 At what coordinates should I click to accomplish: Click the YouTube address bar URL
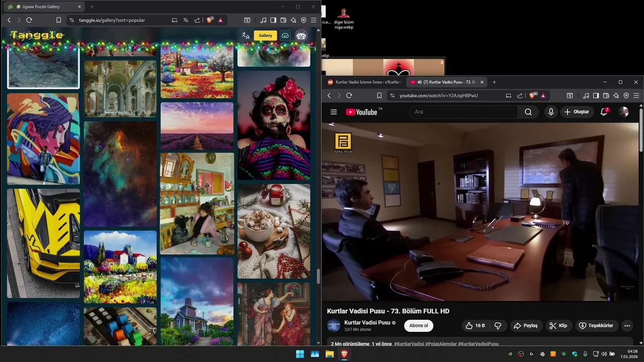(x=439, y=96)
